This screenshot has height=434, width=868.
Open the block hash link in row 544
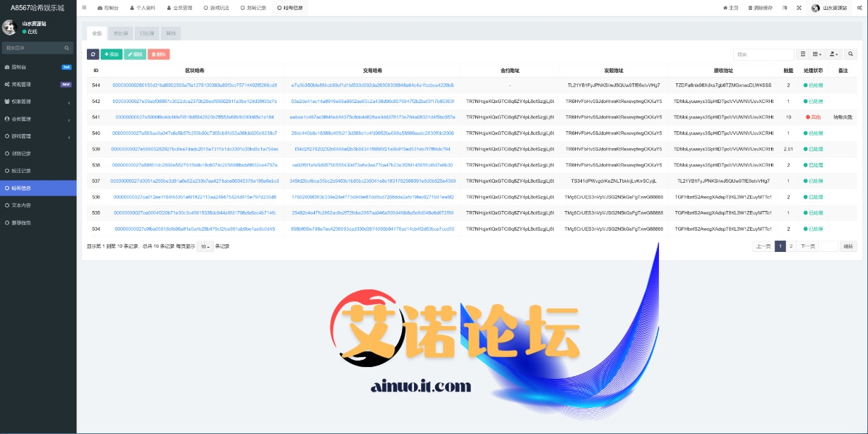pos(195,85)
